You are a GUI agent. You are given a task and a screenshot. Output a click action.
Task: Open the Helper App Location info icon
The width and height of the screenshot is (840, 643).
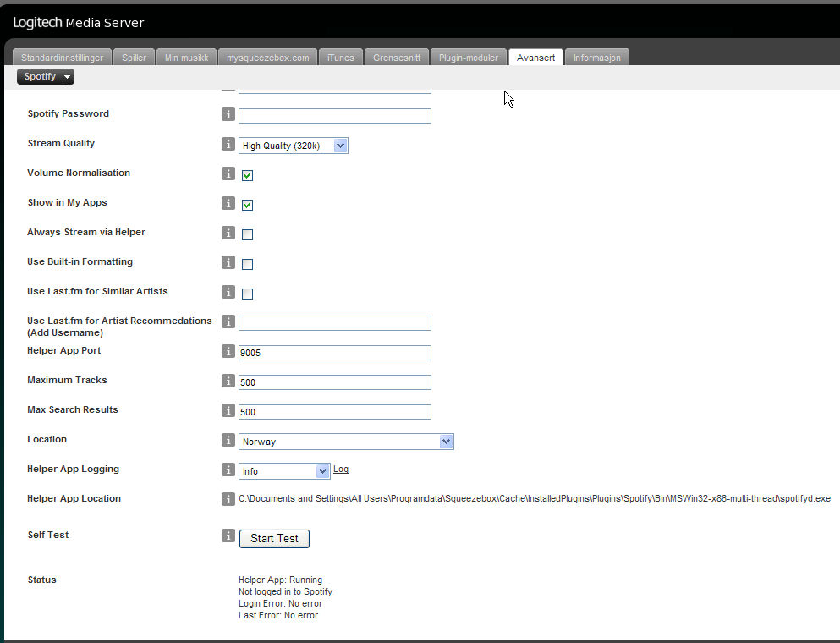[228, 499]
